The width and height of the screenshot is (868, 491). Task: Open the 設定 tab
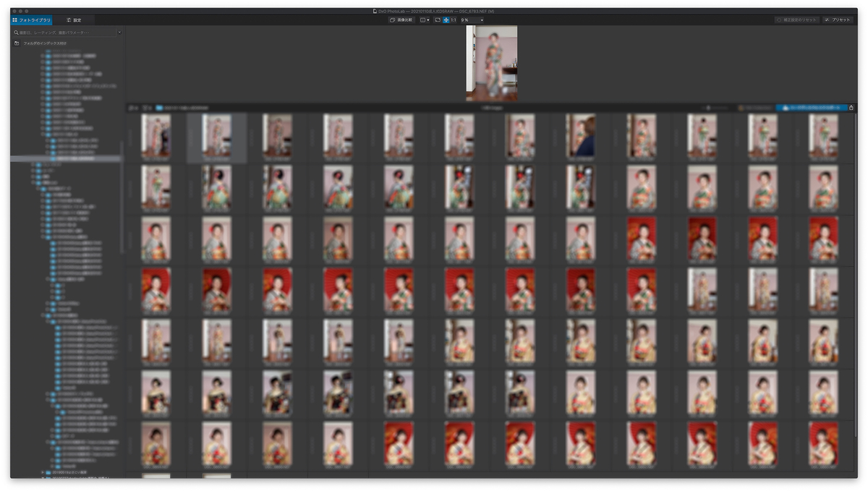click(74, 20)
